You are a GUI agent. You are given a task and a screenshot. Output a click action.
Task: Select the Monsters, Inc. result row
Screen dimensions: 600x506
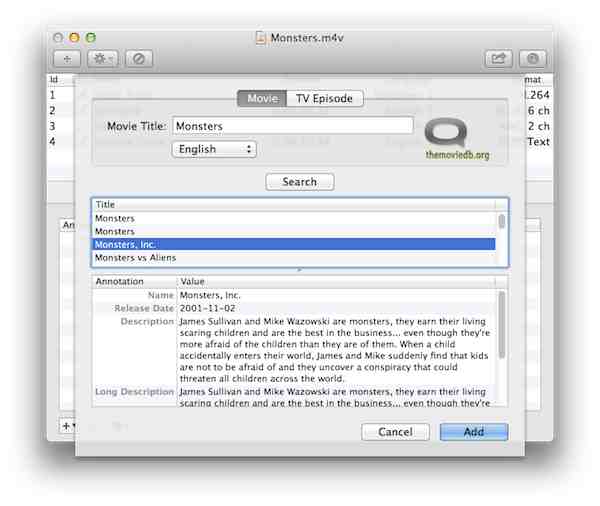coord(295,244)
